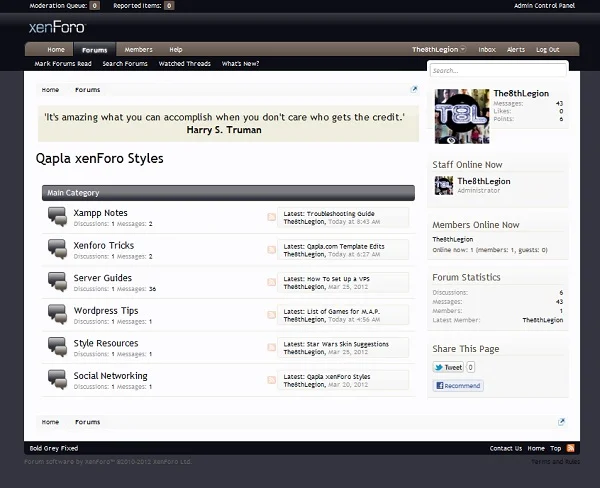Click Latest Member The8thLegion in statistics

click(543, 320)
